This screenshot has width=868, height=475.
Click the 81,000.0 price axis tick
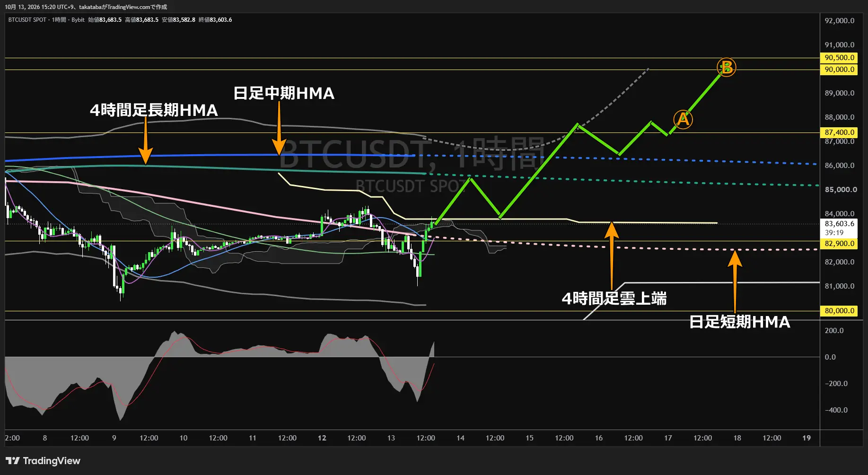[x=840, y=286]
